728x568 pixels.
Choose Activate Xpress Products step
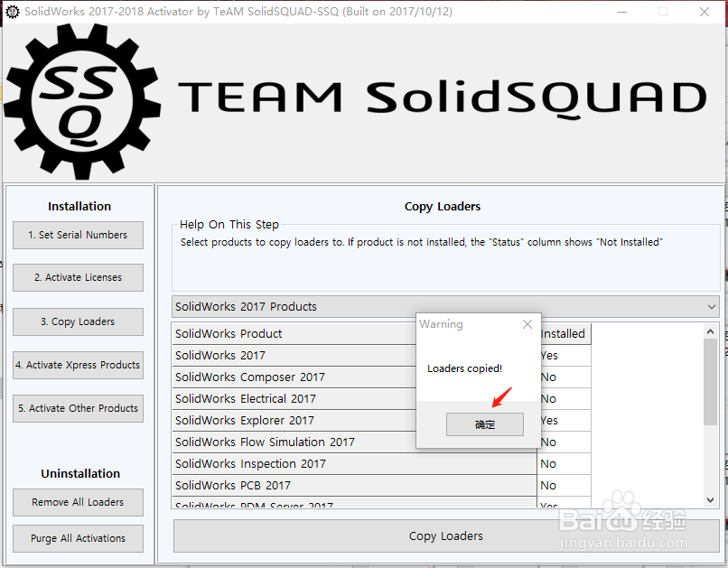pyautogui.click(x=78, y=365)
